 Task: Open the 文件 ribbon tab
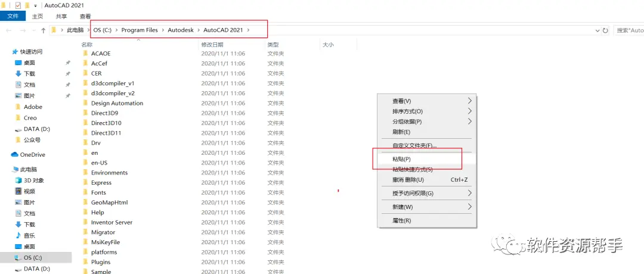click(x=13, y=16)
